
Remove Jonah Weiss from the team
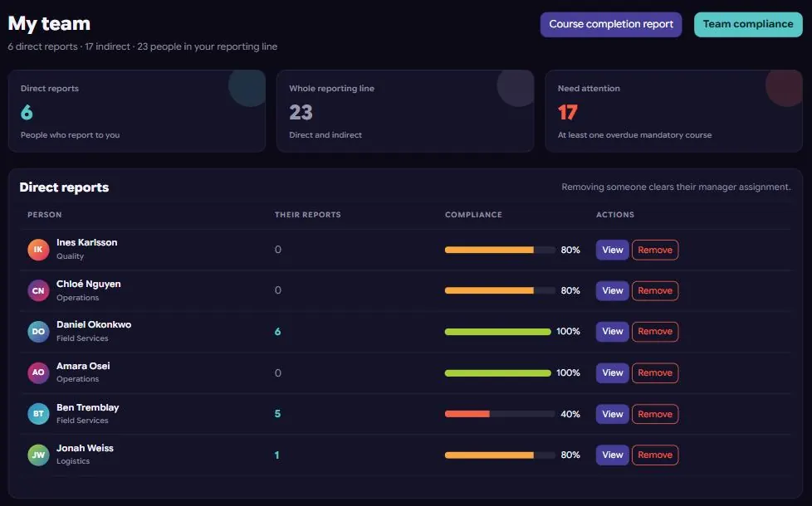tap(655, 455)
